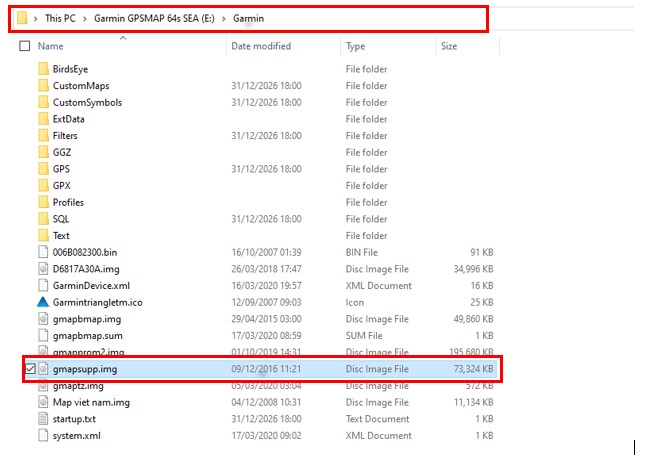Image resolution: width=651 pixels, height=463 pixels.
Task: Click the 73,324 KB size value
Action: coord(474,369)
